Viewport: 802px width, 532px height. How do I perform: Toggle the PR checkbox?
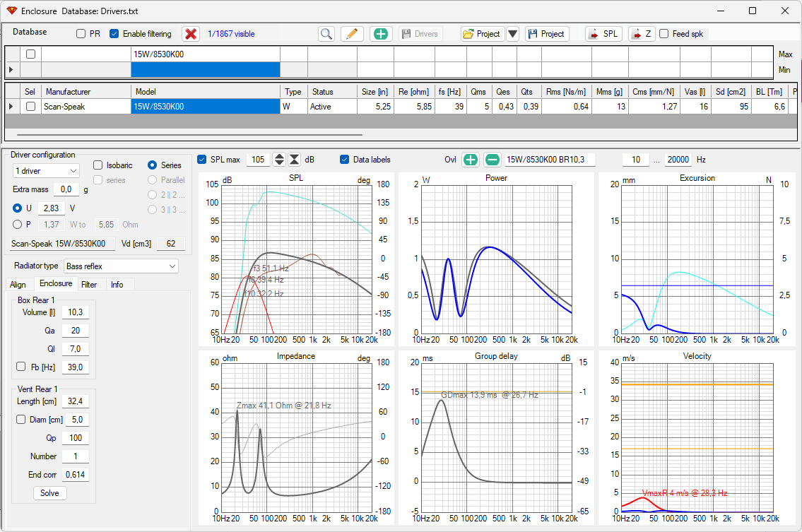tap(81, 34)
